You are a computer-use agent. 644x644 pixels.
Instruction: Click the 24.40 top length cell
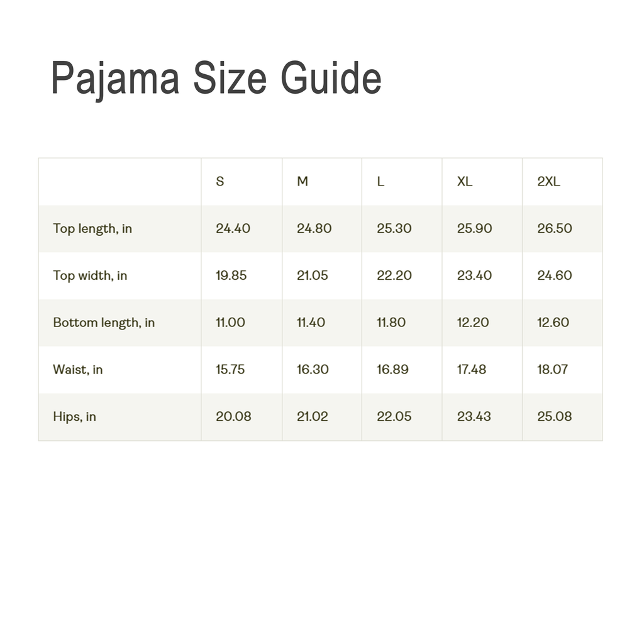(x=233, y=229)
